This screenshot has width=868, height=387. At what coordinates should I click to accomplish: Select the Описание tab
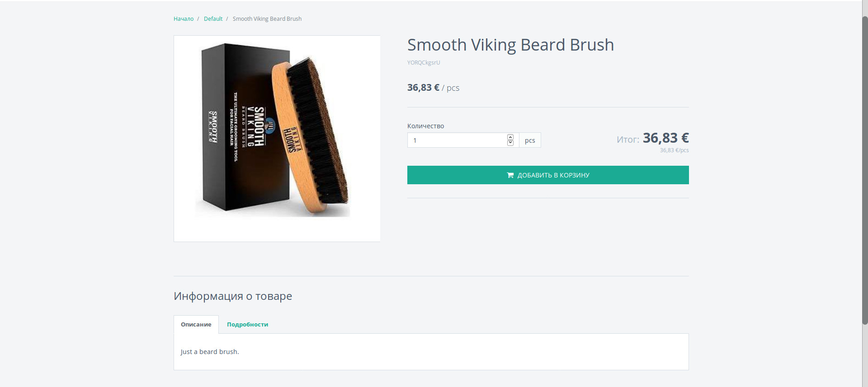[x=196, y=324]
